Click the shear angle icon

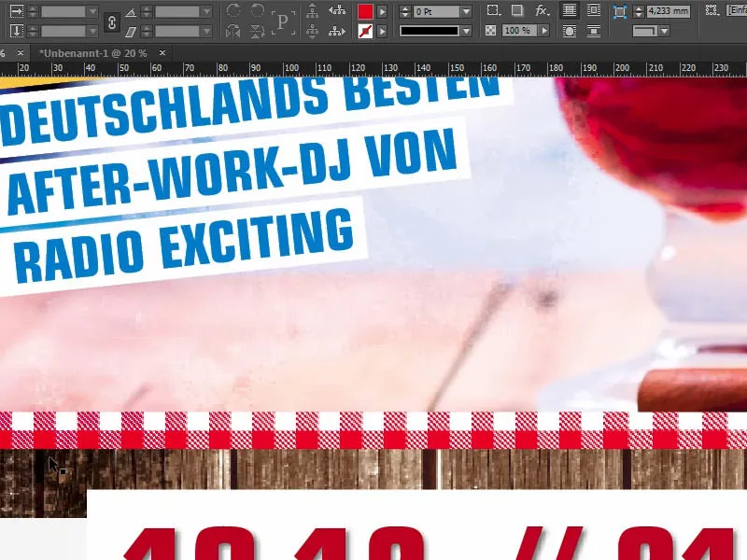click(x=131, y=32)
